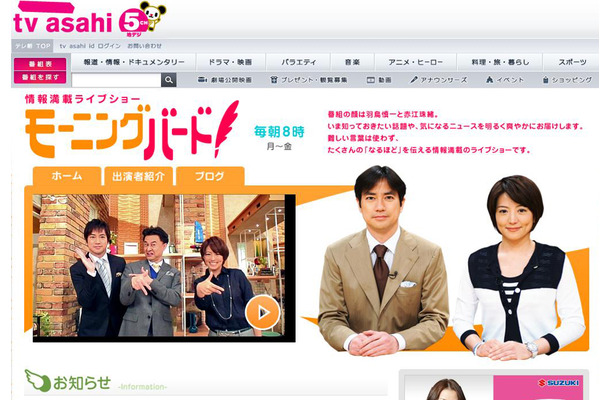Viewport: 610px width, 400px height.
Task: Click the female host photo in cardigan
Action: point(519,268)
